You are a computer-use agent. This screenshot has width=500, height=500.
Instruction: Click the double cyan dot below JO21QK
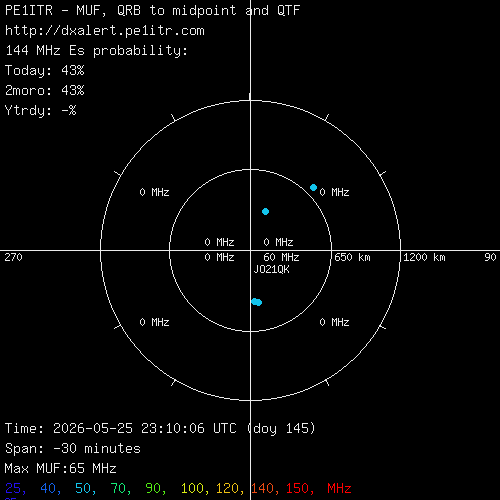tap(256, 302)
